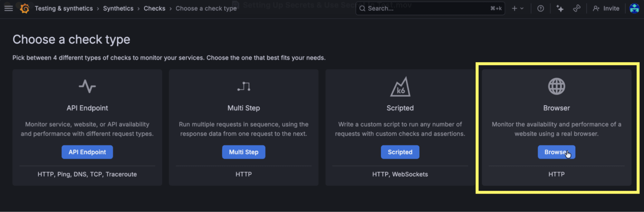Go to Synthetics breadcrumb

point(118,8)
